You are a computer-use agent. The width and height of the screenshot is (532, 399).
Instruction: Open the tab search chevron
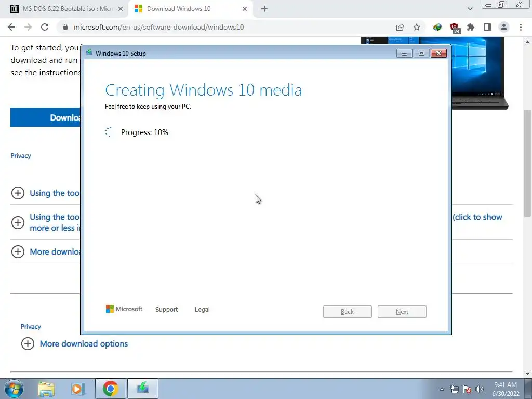tap(470, 9)
